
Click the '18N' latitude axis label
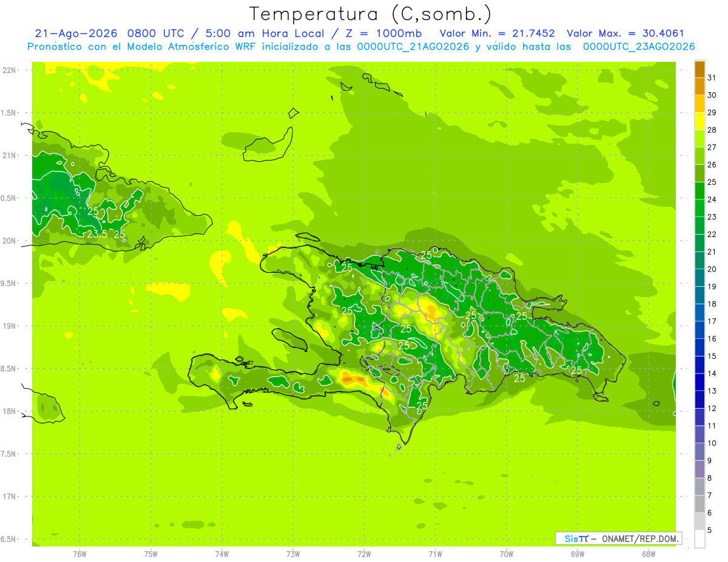[x=9, y=411]
